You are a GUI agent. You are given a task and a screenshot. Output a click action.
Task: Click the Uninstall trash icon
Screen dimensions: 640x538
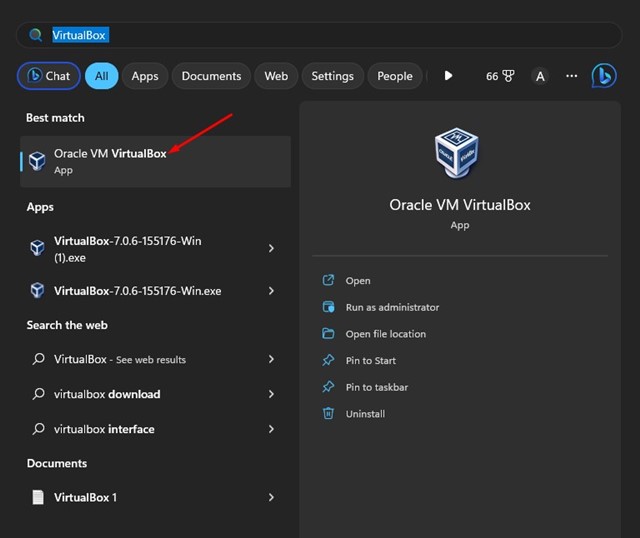click(328, 414)
